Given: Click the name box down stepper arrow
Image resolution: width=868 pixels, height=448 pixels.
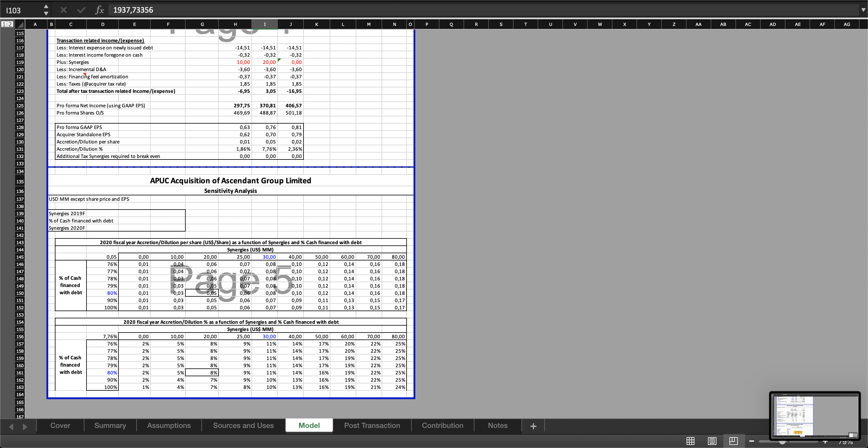Looking at the screenshot, I should point(46,14).
